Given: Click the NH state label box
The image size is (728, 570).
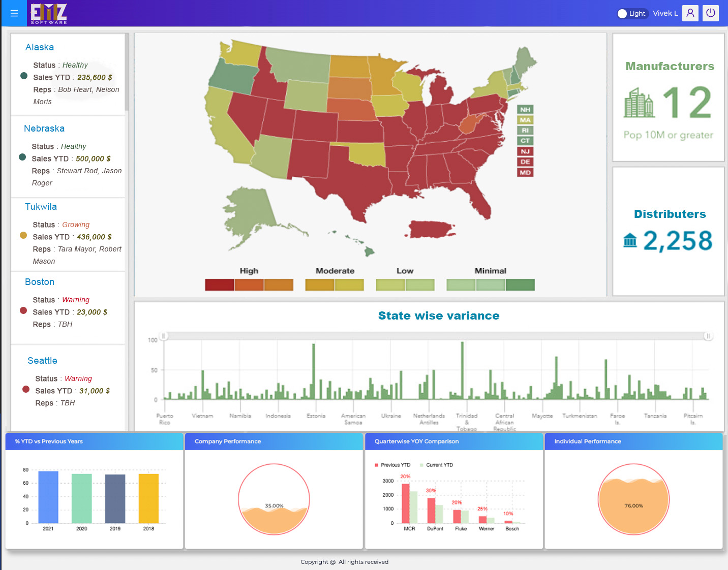Looking at the screenshot, I should (x=525, y=110).
